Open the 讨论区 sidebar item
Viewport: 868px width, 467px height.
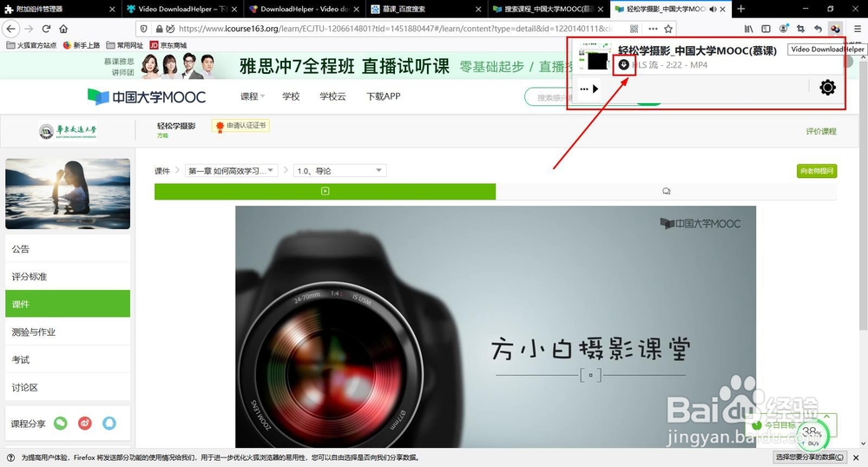pos(68,387)
